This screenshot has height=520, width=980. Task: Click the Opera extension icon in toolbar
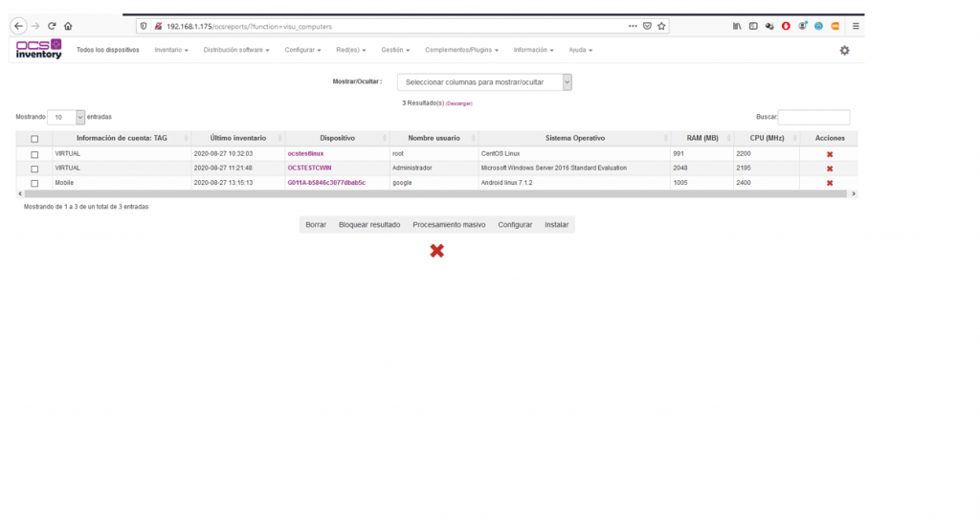(786, 26)
